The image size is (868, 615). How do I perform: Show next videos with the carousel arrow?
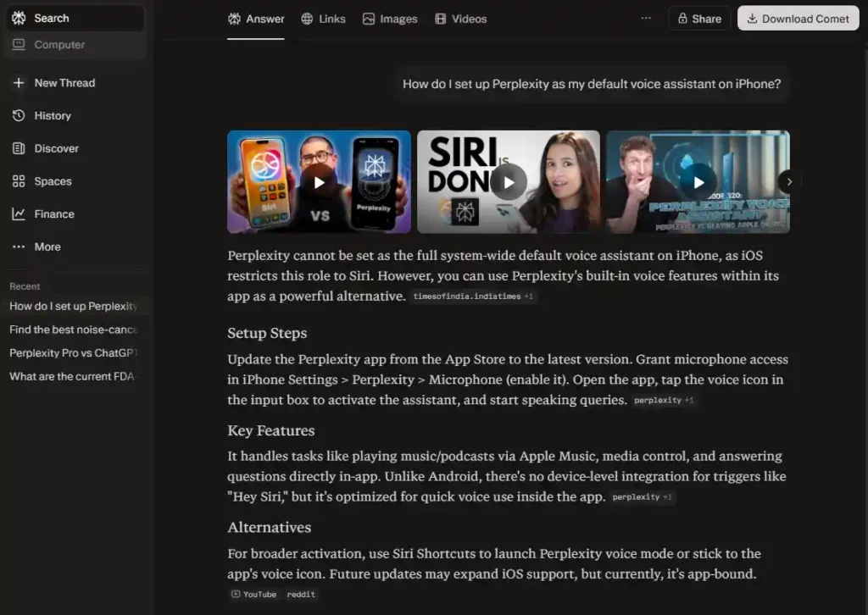(789, 181)
